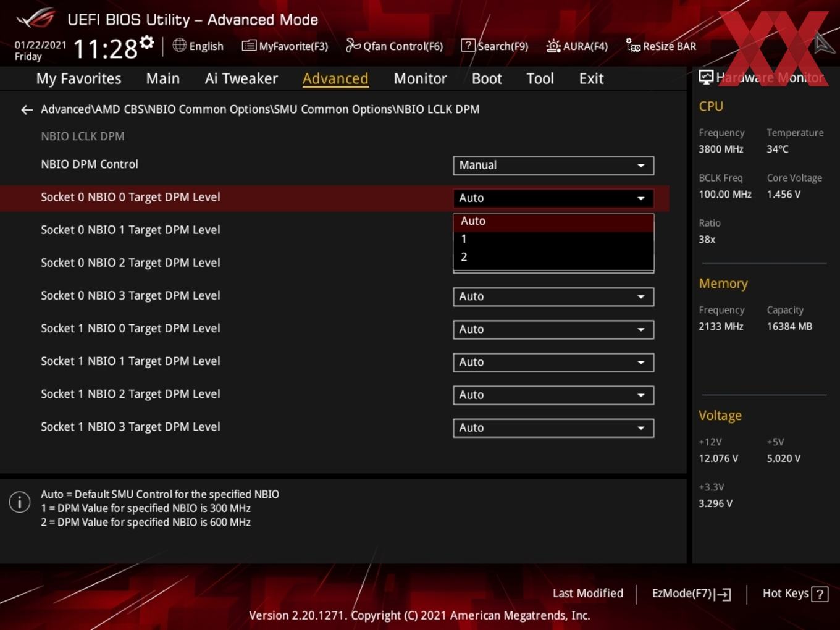The image size is (840, 630).
Task: Switch to Main tab
Action: click(x=163, y=78)
